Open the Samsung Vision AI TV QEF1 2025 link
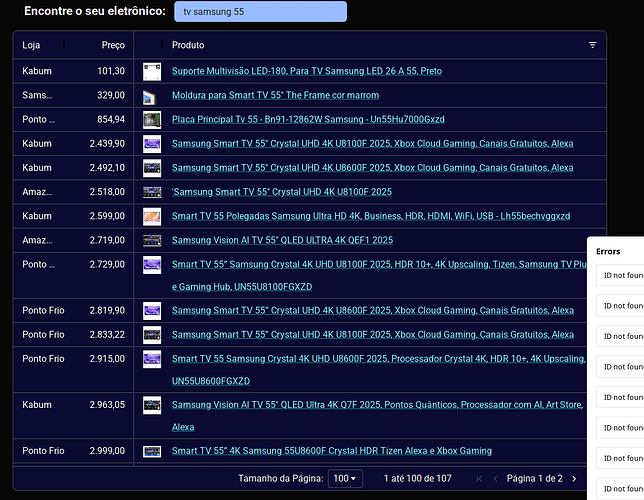Image resolution: width=644 pixels, height=500 pixels. (282, 240)
